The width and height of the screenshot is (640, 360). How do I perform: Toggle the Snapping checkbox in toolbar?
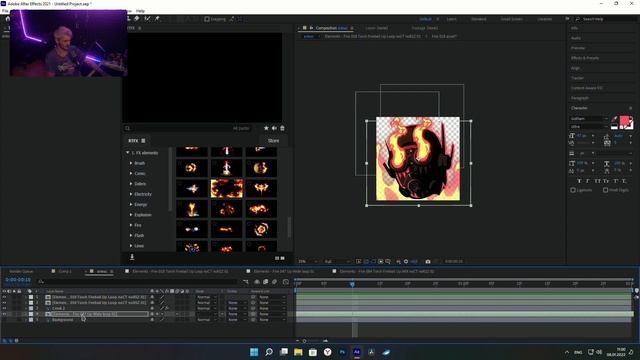(207, 19)
